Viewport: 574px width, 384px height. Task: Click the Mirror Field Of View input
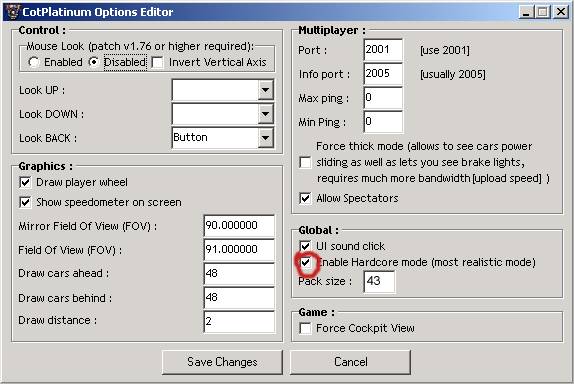point(239,225)
